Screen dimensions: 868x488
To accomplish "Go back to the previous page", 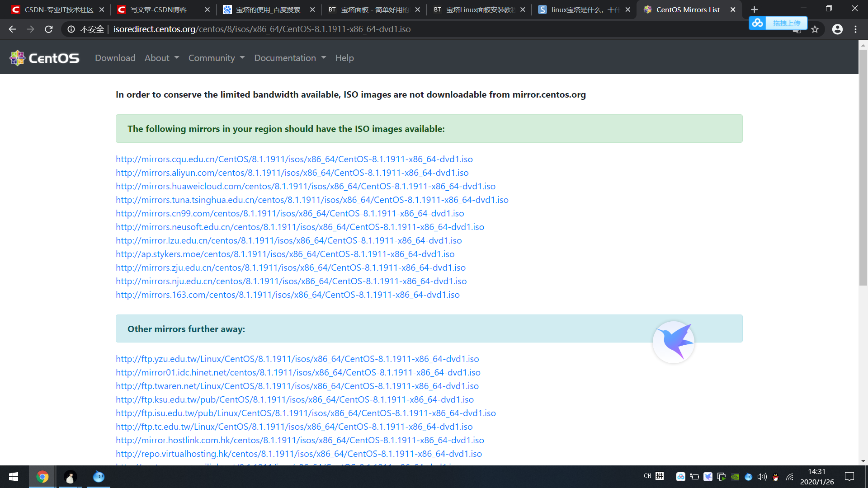I will coord(12,29).
